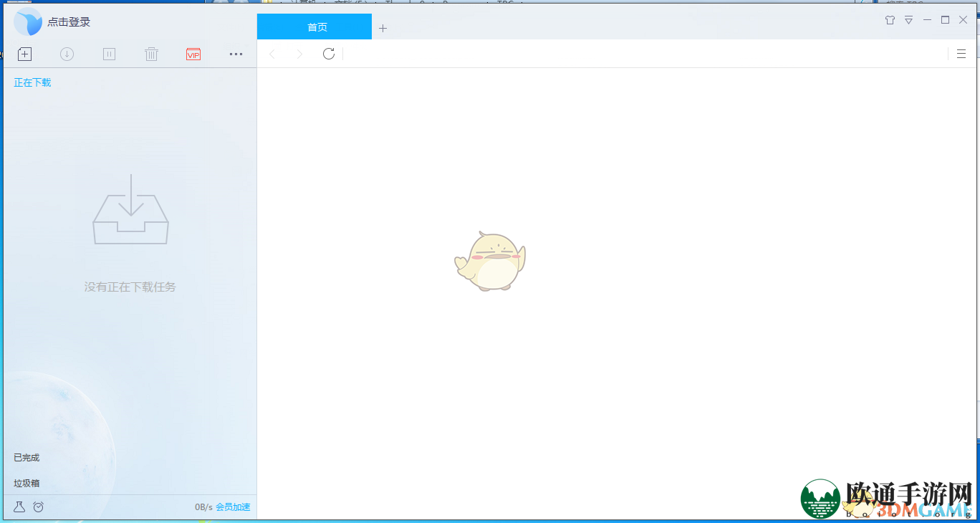
Task: Close the Xunlei window
Action: pyautogui.click(x=963, y=20)
